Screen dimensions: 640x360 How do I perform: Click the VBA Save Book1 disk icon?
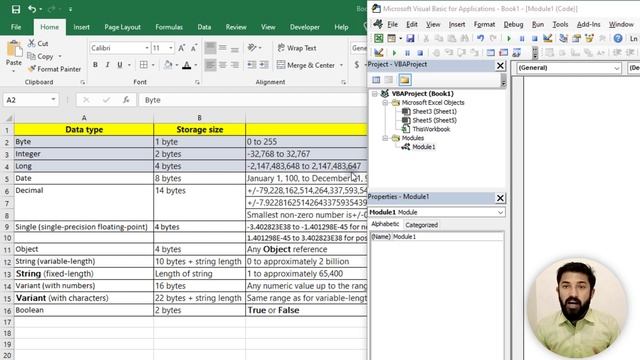click(x=410, y=38)
